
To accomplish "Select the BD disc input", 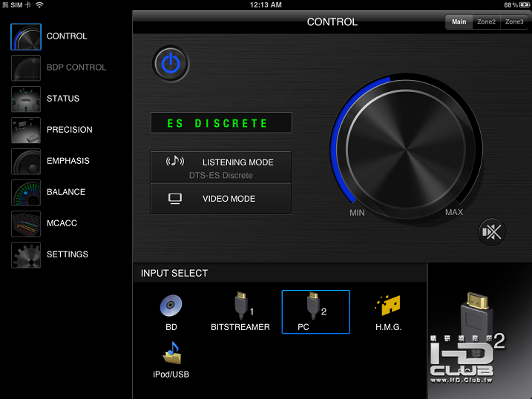I will pos(171,312).
